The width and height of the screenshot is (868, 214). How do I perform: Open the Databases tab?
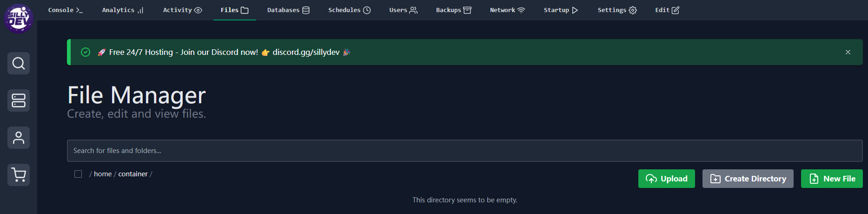pyautogui.click(x=288, y=10)
